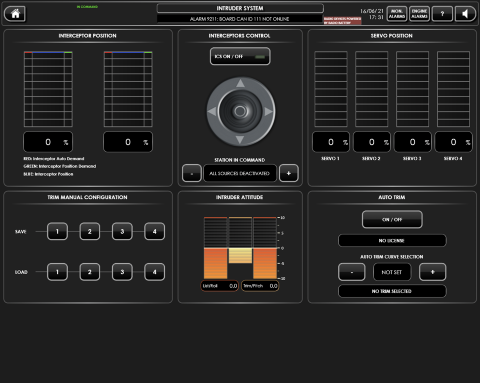Click the Servo 2 percent readout
The image size is (480, 383).
(x=372, y=142)
